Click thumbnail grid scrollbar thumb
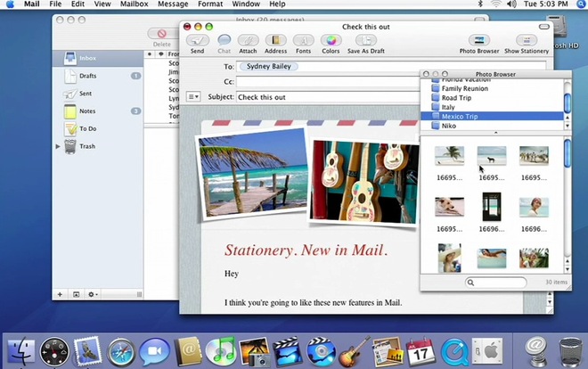Screen dimensions: 588x369 568,153
